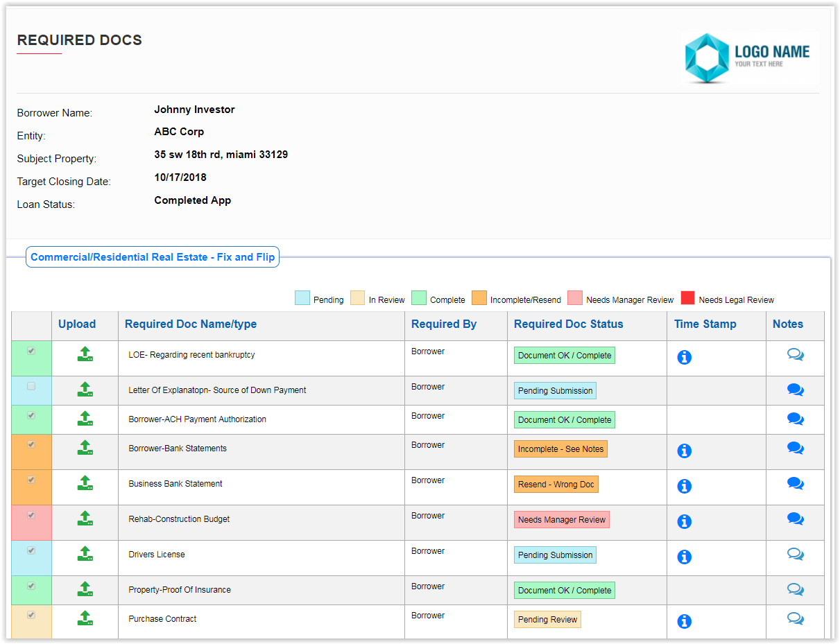This screenshot has width=840, height=644.
Task: Click target closing date 10/17/2018
Action: pos(180,177)
